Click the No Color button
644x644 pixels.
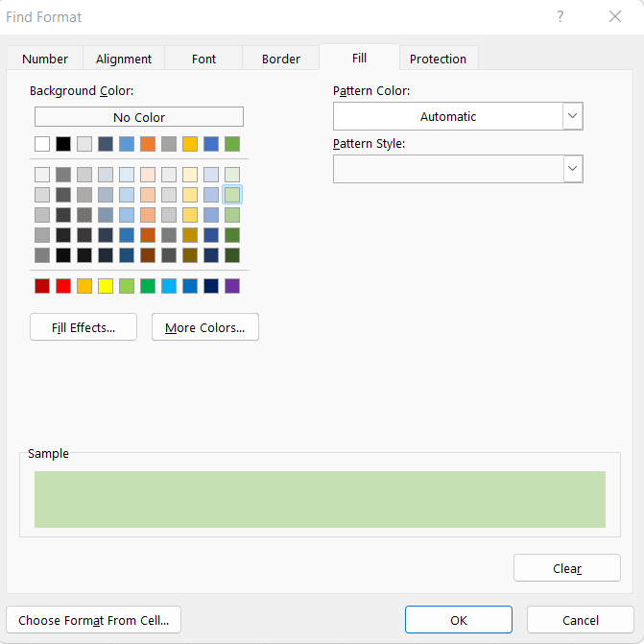pos(139,117)
